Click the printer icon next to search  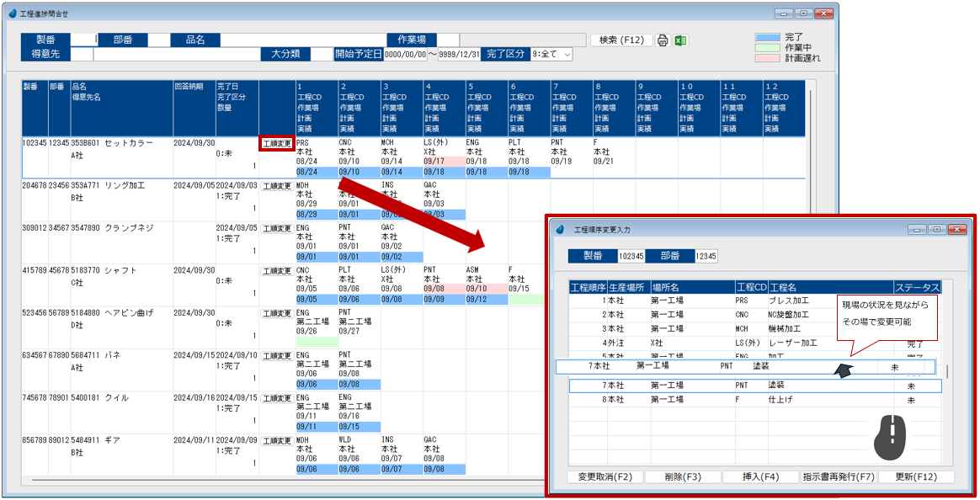point(663,40)
